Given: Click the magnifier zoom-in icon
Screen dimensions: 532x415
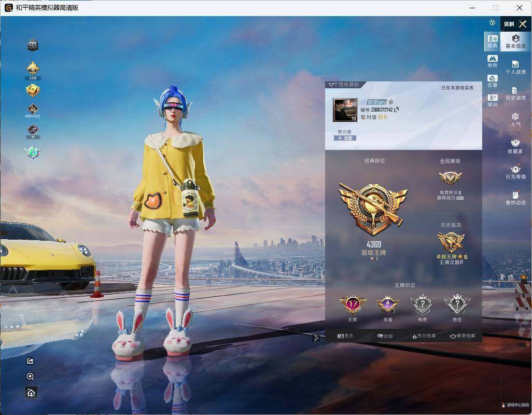Looking at the screenshot, I should point(30,376).
